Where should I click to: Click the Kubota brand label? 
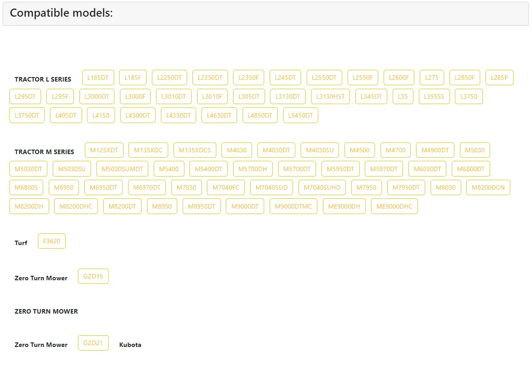pos(130,345)
